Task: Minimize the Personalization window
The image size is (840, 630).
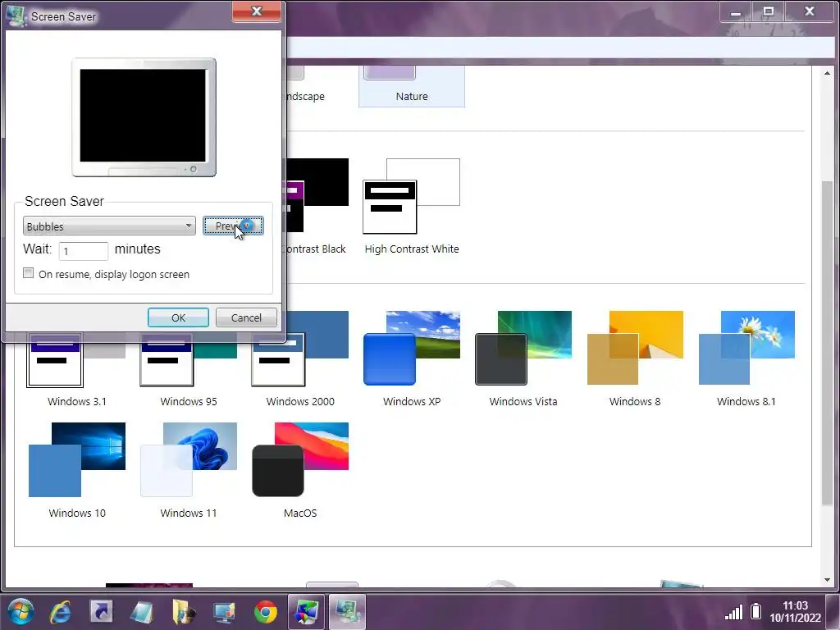Action: click(x=736, y=11)
